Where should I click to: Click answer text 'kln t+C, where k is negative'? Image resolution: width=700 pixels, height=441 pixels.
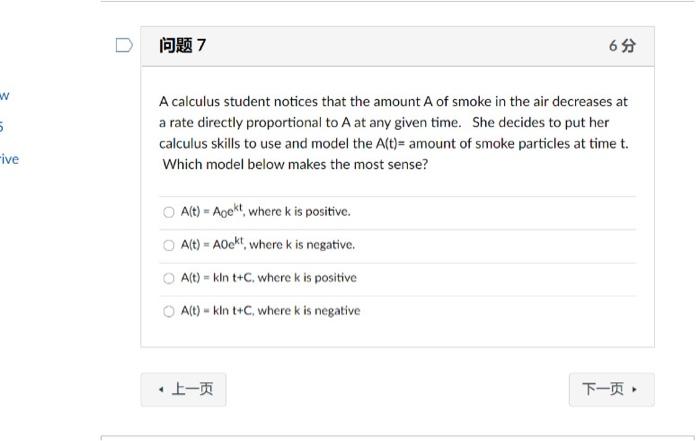tap(270, 311)
